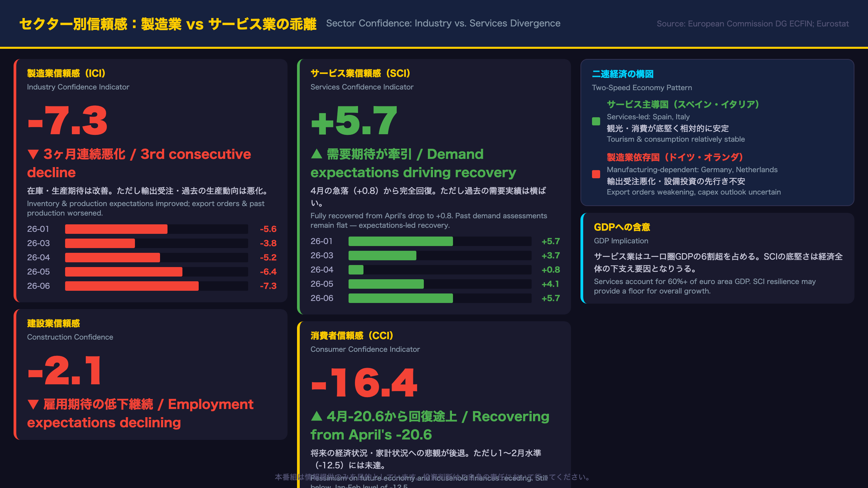The height and width of the screenshot is (488, 868).
Task: Click the Services Confidence Indicator label
Action: (362, 87)
